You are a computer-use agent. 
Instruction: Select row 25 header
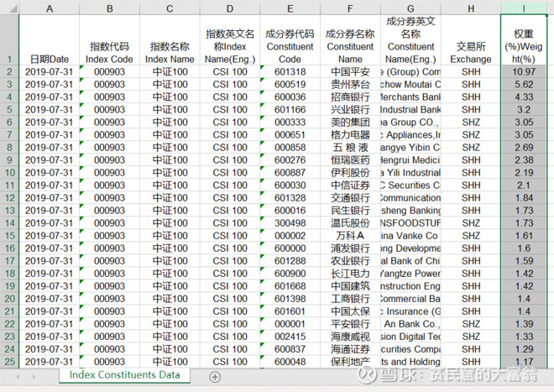coord(9,362)
